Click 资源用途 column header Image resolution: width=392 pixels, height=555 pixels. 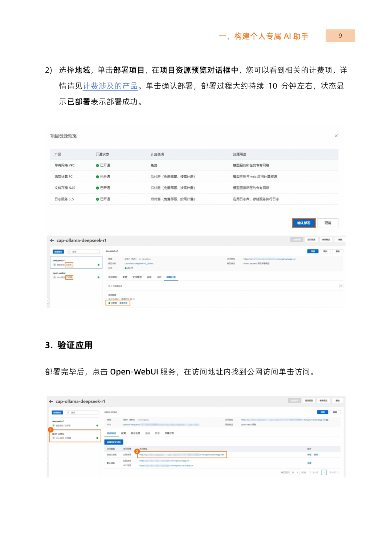coord(240,154)
